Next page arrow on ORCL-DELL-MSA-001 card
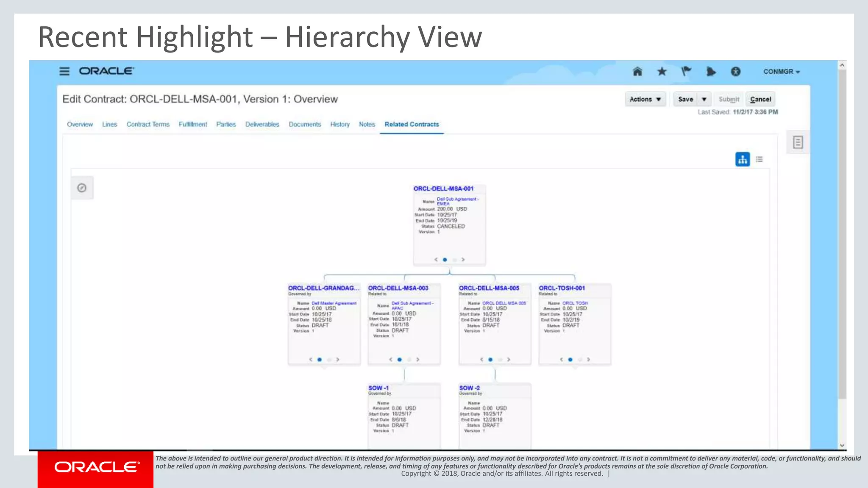868x488 pixels. pyautogui.click(x=463, y=259)
